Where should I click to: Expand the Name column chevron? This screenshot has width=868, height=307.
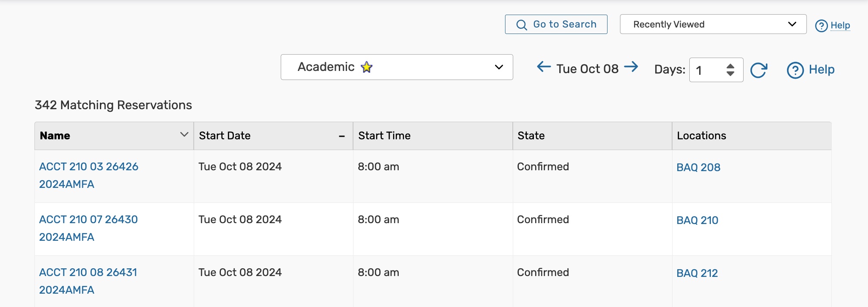pyautogui.click(x=184, y=135)
